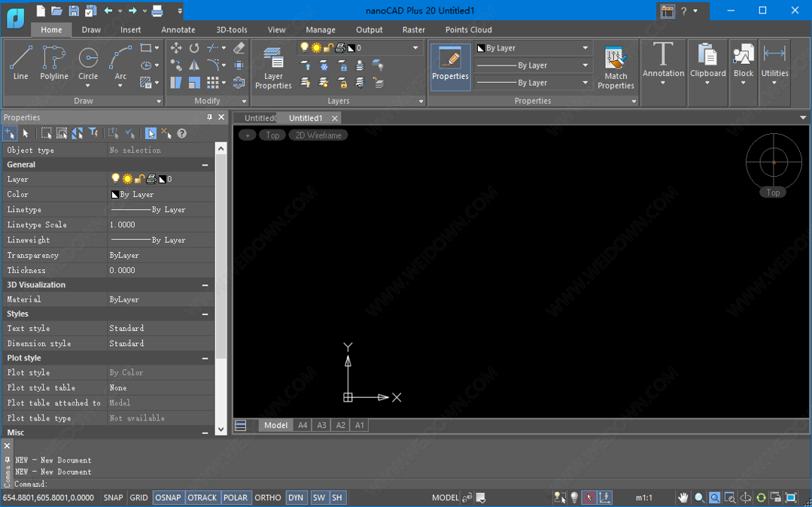Click the Zoom magnifier in status bar
This screenshot has width=812, height=507.
(699, 498)
